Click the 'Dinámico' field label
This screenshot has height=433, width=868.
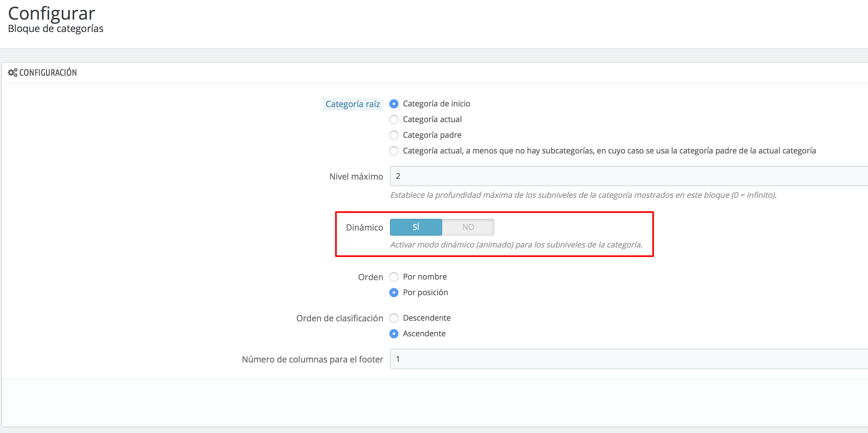tap(364, 228)
